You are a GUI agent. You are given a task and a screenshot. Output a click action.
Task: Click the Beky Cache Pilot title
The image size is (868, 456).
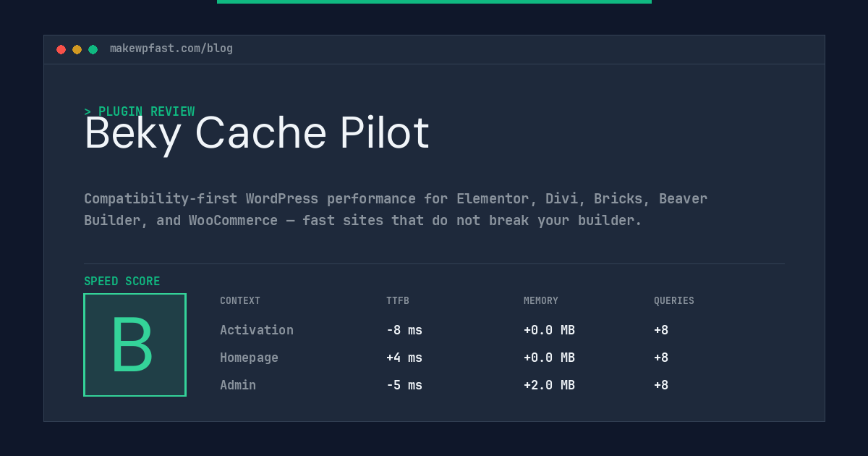click(257, 133)
